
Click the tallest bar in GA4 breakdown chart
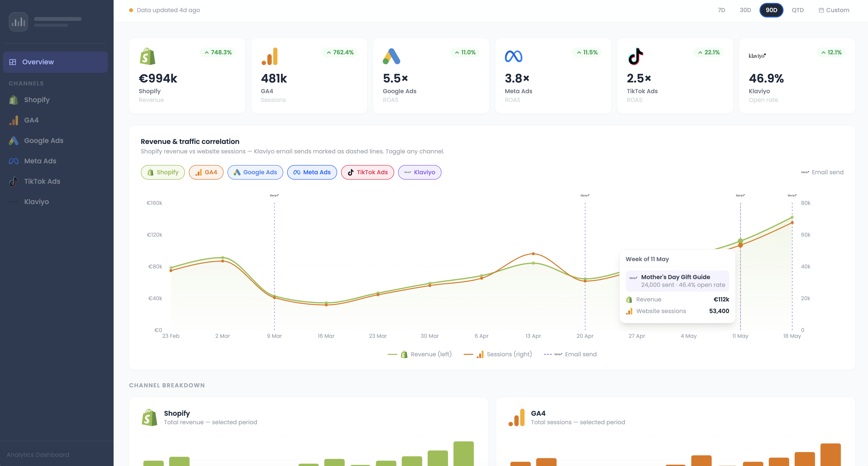point(831,455)
